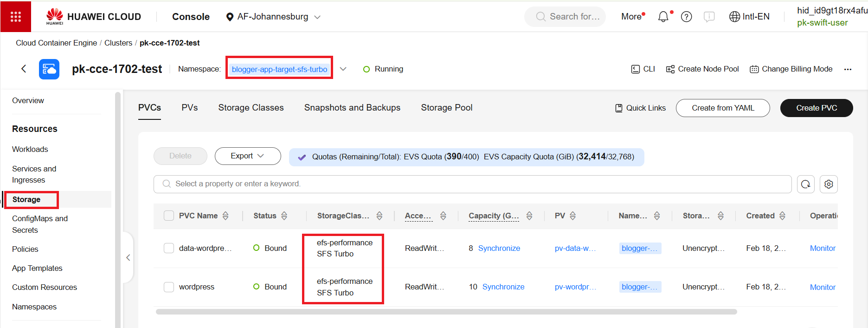The width and height of the screenshot is (868, 328).
Task: Select Storage in sidebar
Action: point(26,199)
